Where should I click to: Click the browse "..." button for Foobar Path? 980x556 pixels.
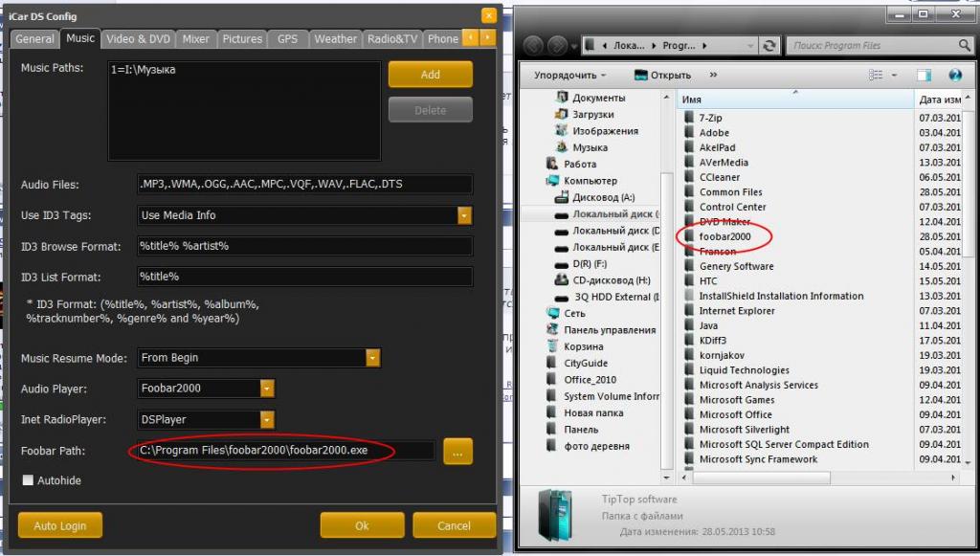pos(457,451)
